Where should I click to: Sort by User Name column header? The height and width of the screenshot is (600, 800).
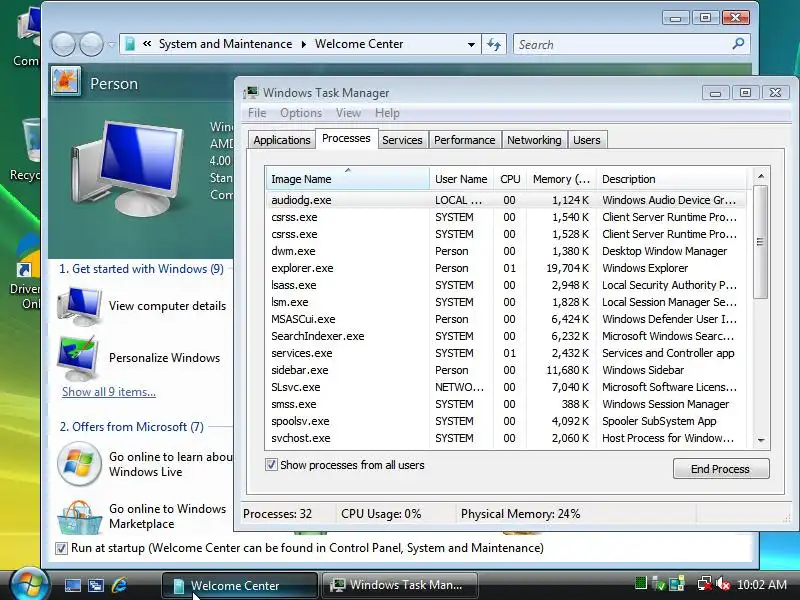461,179
